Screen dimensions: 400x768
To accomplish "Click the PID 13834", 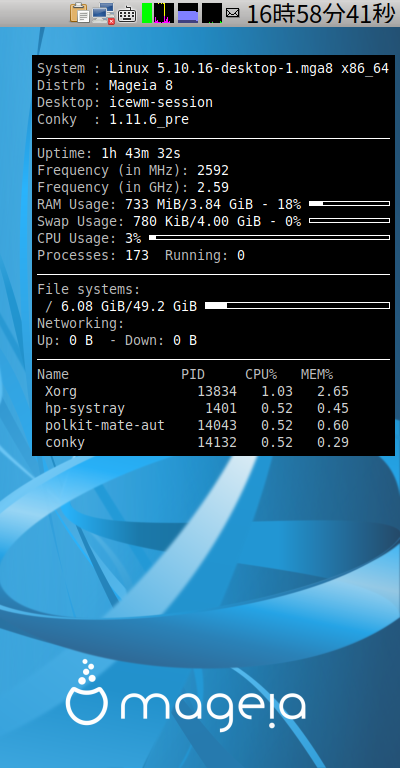I will pos(217,392).
